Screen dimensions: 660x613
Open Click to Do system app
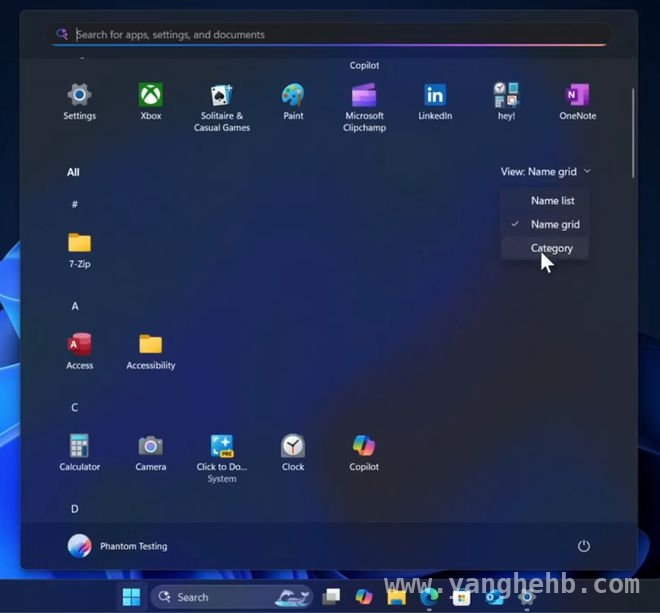(x=222, y=458)
